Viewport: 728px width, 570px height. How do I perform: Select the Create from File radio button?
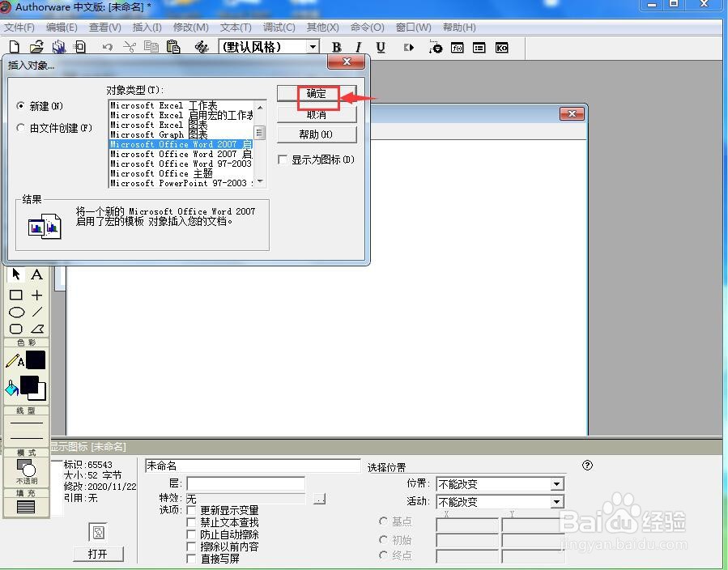(20, 127)
